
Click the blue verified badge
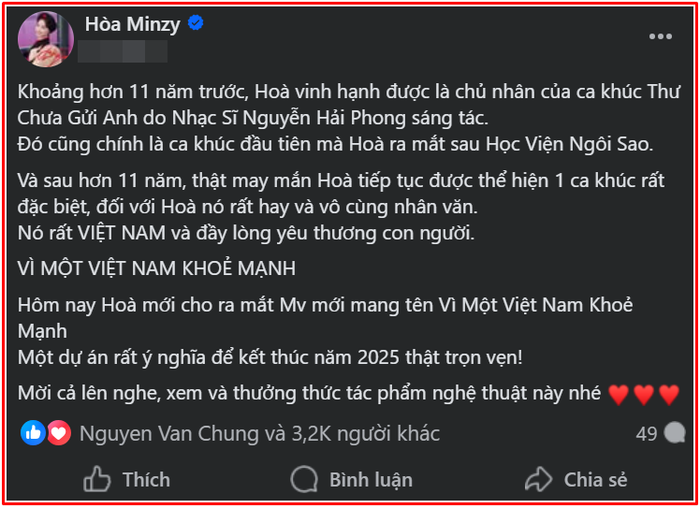(196, 22)
